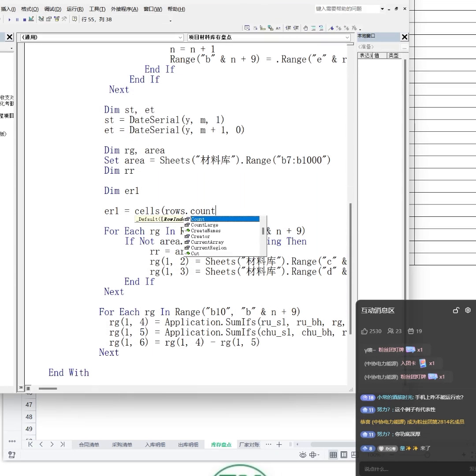
Task: Open the 格式 menu
Action: point(30,9)
